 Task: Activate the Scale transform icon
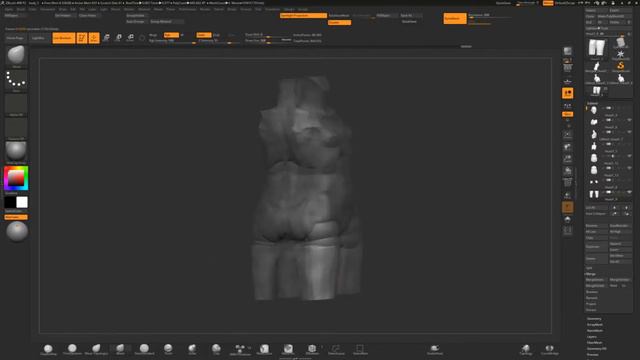click(118, 38)
